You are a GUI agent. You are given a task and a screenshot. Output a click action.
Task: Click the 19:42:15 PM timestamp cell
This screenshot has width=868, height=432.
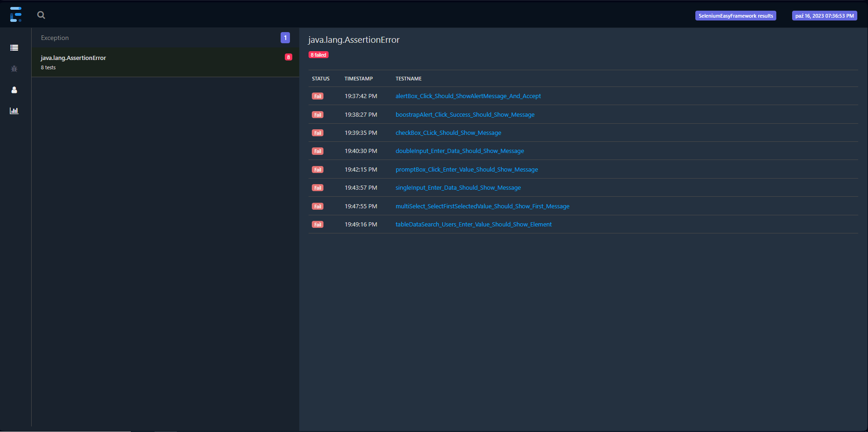coord(361,170)
